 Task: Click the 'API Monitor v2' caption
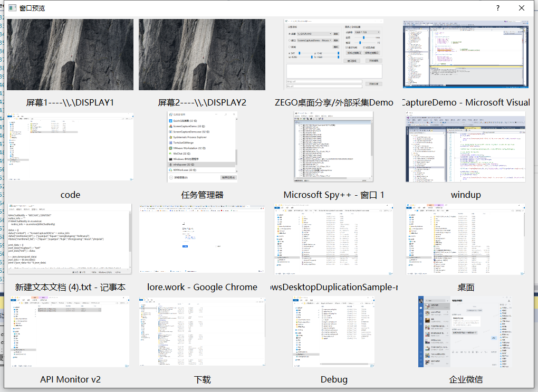[x=70, y=379]
